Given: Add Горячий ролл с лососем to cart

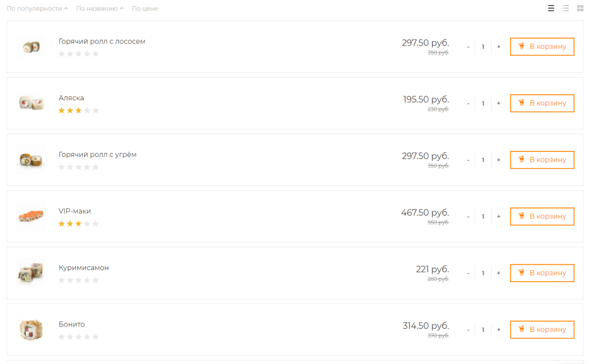Looking at the screenshot, I should pos(542,47).
